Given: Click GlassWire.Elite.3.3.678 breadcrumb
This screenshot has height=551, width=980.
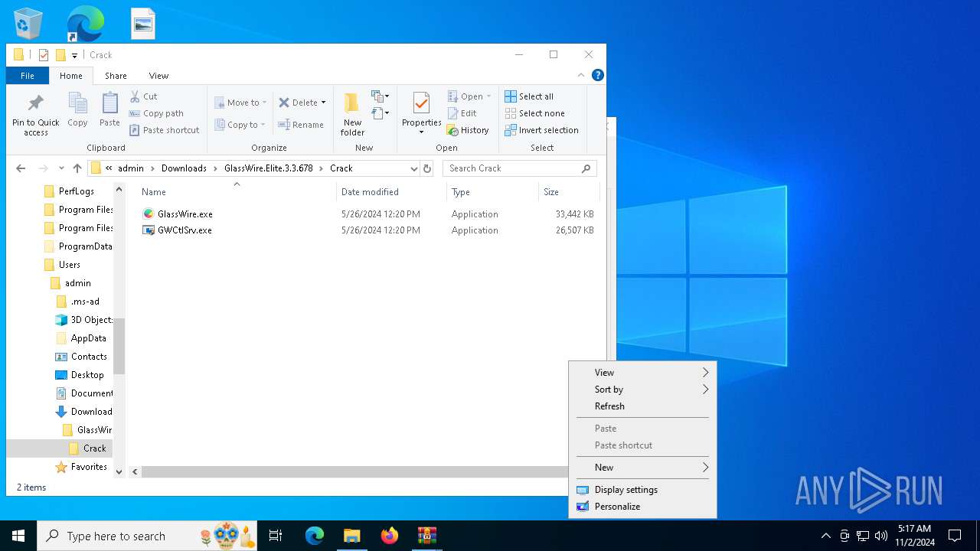Looking at the screenshot, I should coord(269,168).
